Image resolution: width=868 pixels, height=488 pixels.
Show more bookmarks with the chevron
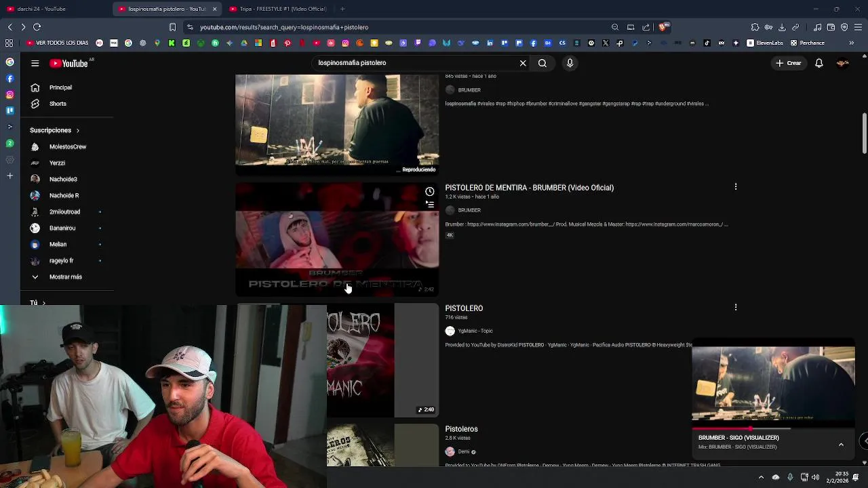[x=852, y=43]
